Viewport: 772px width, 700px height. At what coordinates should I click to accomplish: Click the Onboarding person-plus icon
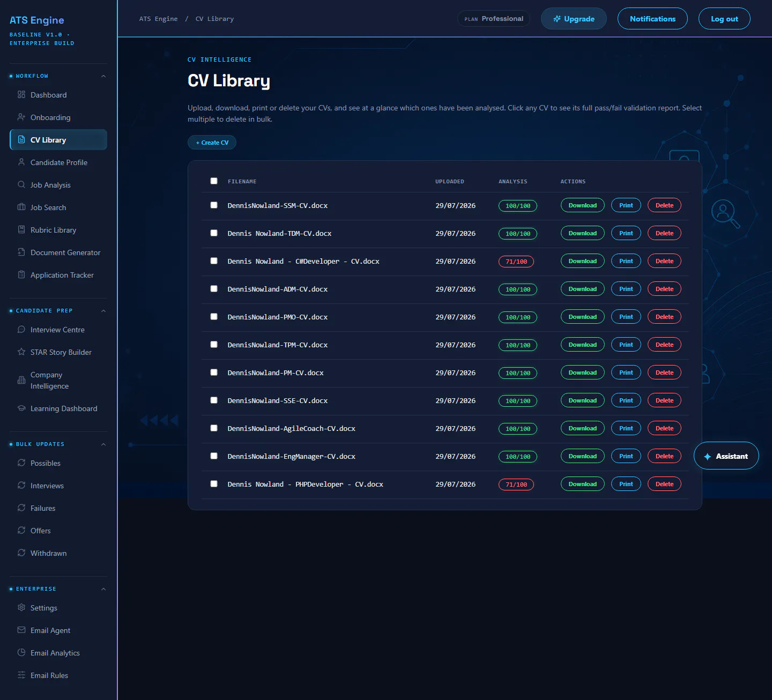pyautogui.click(x=21, y=117)
